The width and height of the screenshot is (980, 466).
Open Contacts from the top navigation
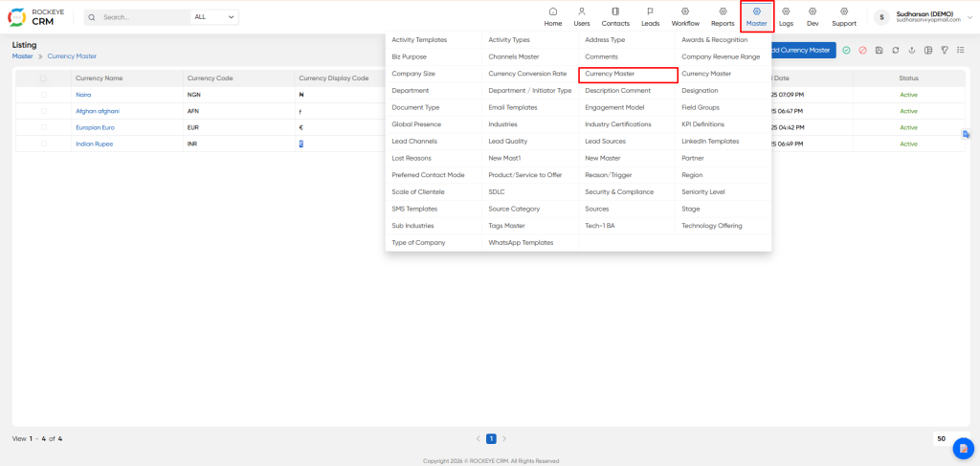coord(615,17)
